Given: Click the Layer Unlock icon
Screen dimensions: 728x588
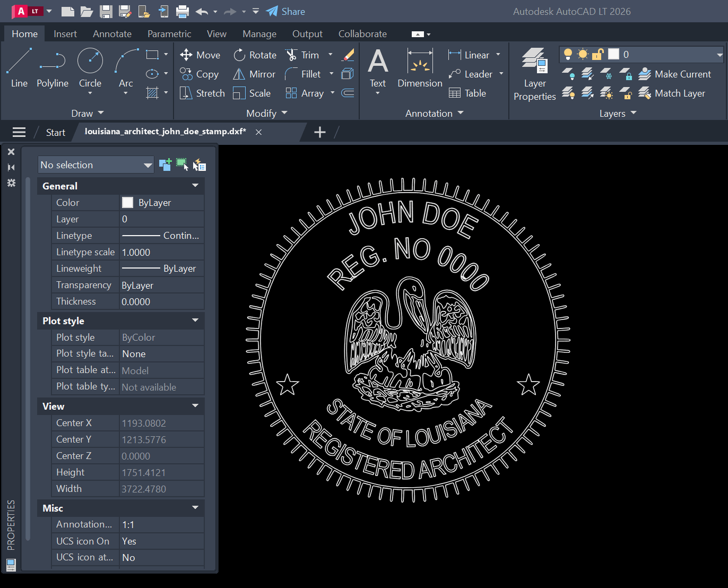Looking at the screenshot, I should (626, 93).
